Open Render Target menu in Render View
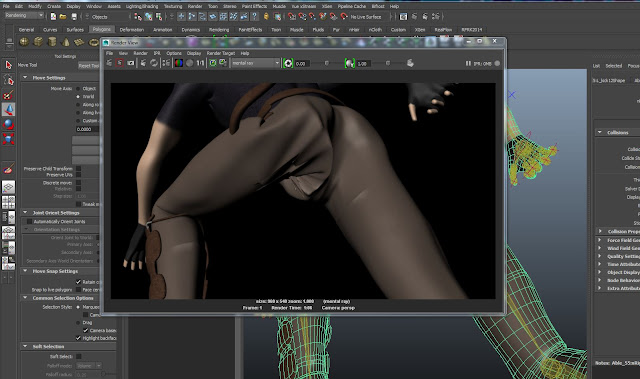 pyautogui.click(x=220, y=53)
